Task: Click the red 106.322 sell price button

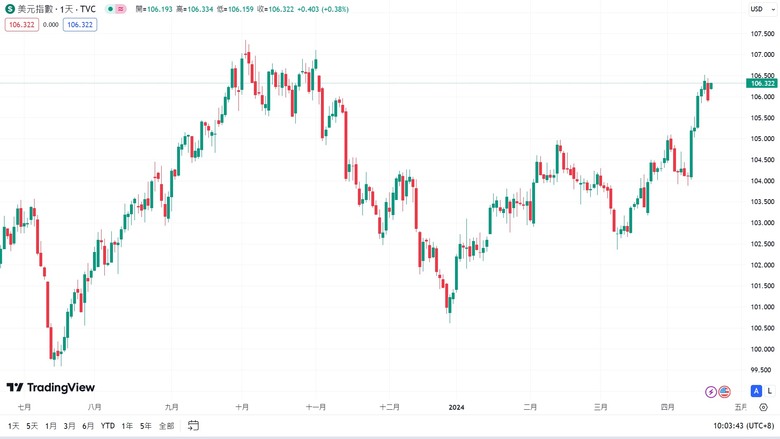Action: [x=22, y=24]
